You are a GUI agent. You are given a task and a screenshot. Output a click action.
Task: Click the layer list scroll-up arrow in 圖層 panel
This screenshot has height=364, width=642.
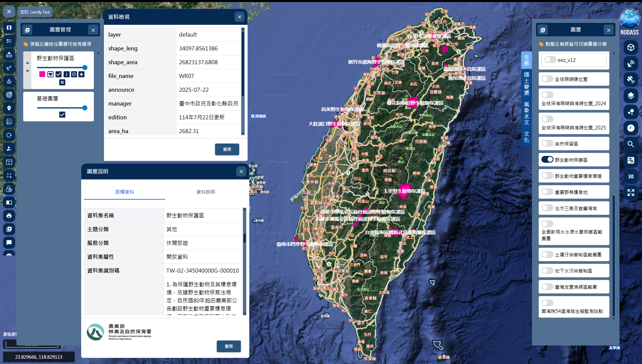coord(614,53)
